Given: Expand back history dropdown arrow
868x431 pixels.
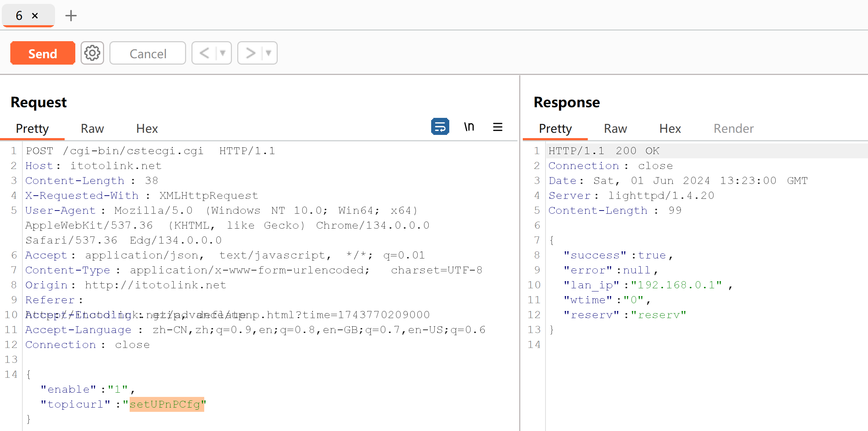Looking at the screenshot, I should tap(223, 53).
